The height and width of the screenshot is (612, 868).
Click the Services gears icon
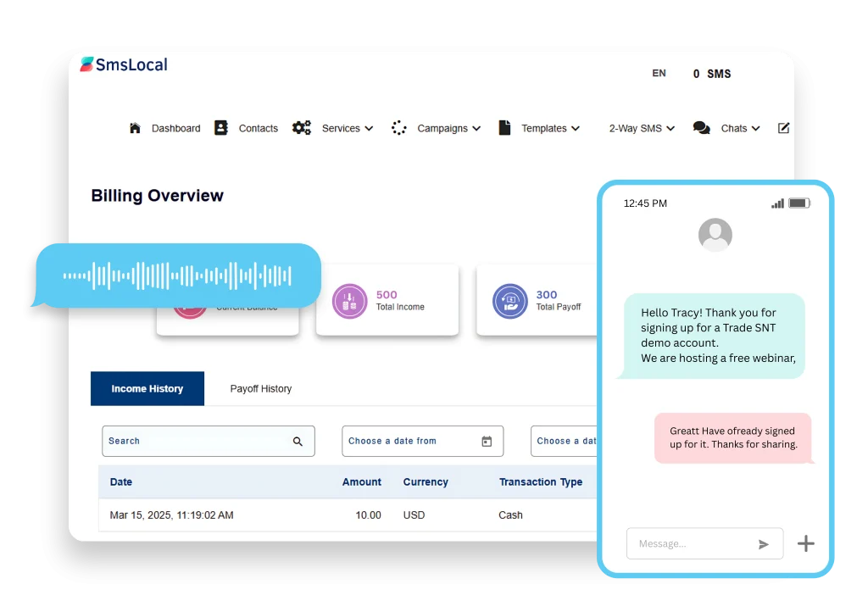302,128
